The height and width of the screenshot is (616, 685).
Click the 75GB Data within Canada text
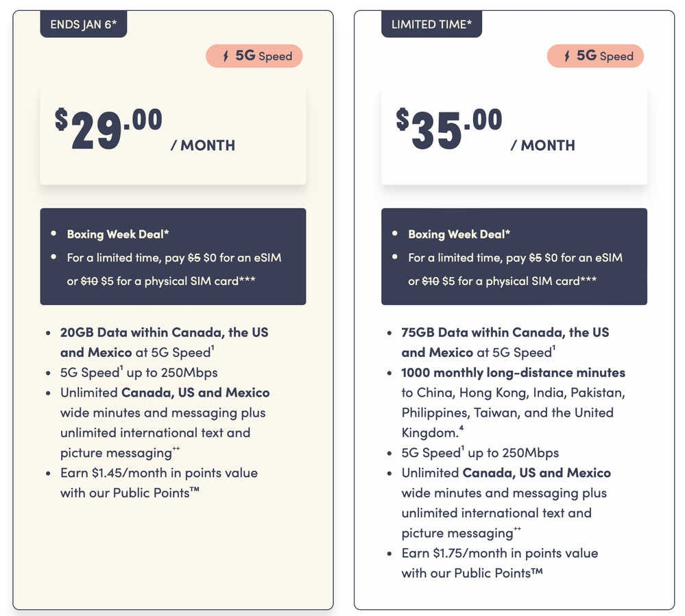click(505, 333)
